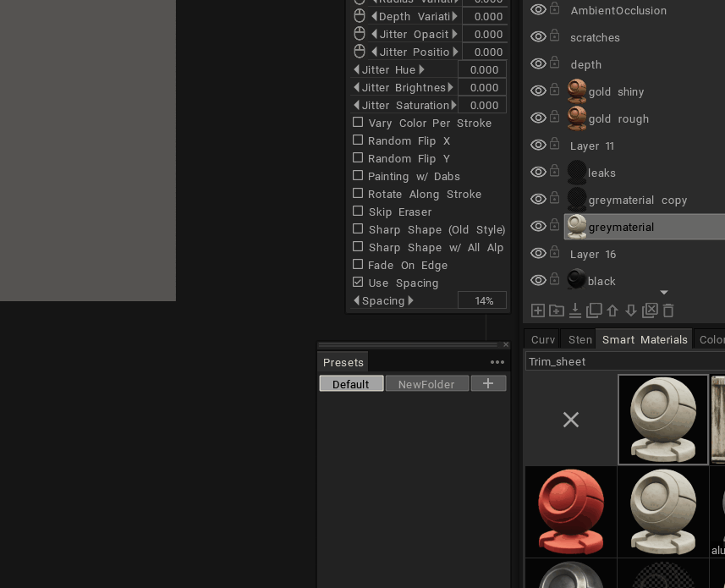Adjust the Spacing value field
This screenshot has height=588, width=725.
pos(481,299)
